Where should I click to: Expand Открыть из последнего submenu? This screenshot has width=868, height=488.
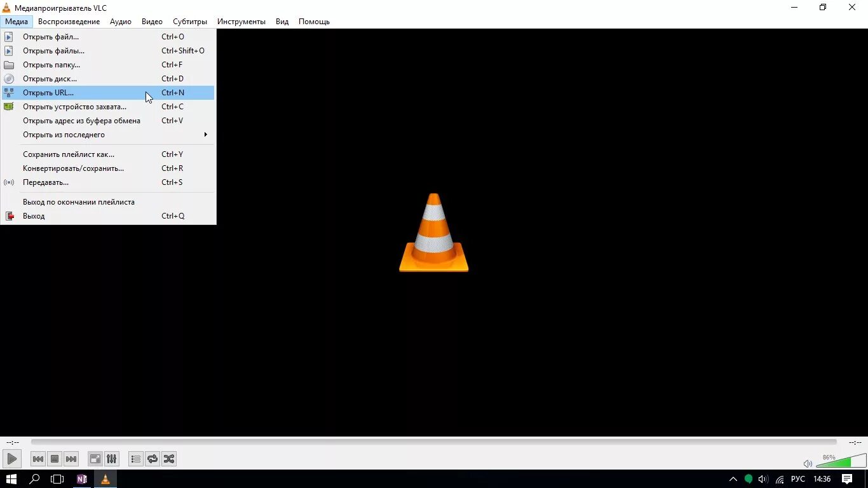point(108,135)
